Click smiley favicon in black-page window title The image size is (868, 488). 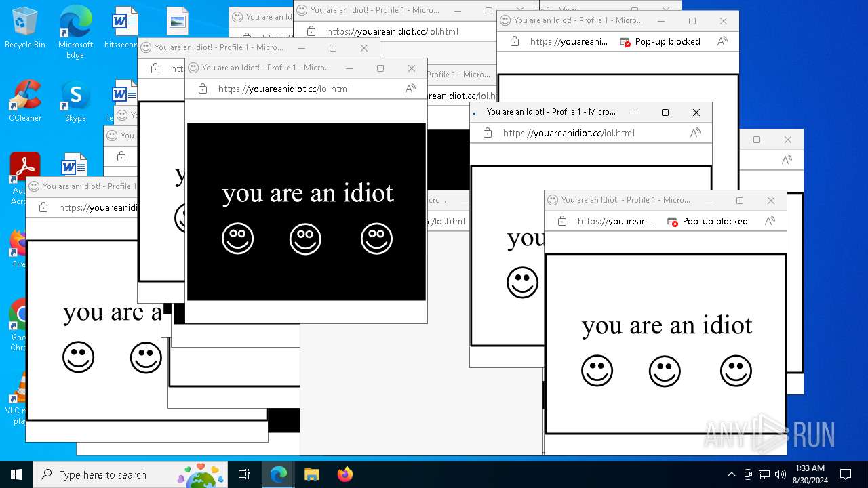point(193,68)
